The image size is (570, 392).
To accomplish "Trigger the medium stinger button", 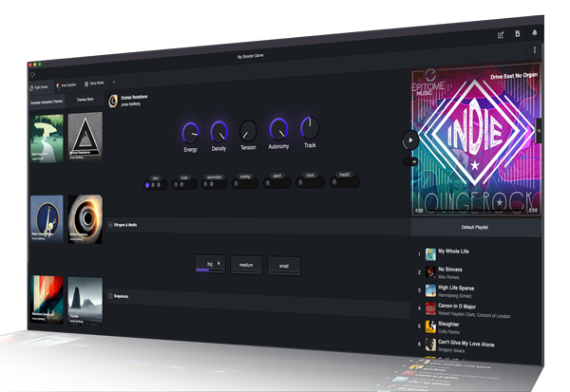I will (x=246, y=265).
